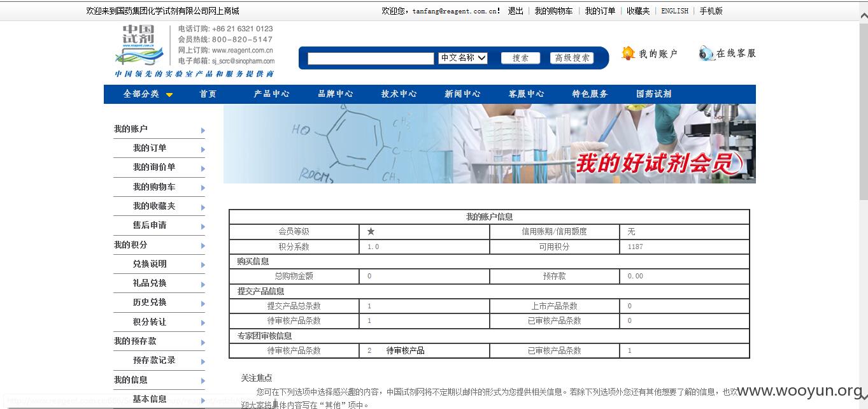Open 品牌中心 navigation item
868x409 pixels.
point(336,94)
